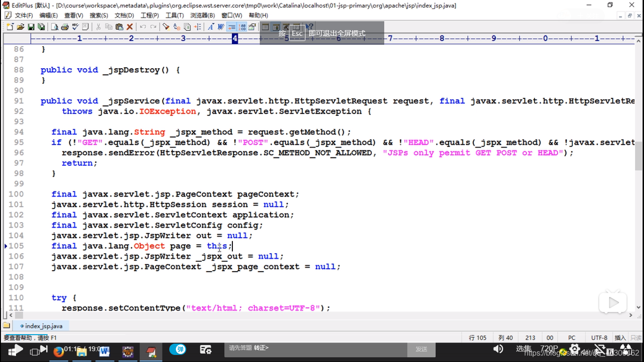The image size is (644, 362).
Task: Open Font settings with the A icon
Action: [211, 27]
